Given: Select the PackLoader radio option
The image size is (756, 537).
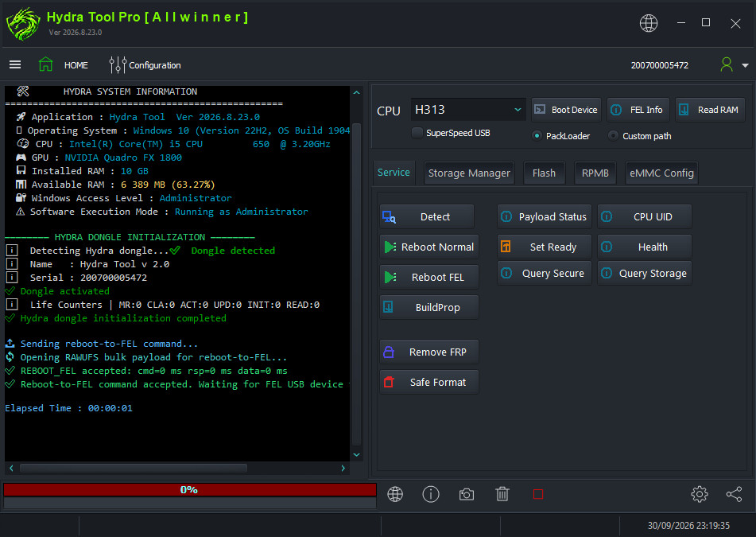Looking at the screenshot, I should point(537,135).
